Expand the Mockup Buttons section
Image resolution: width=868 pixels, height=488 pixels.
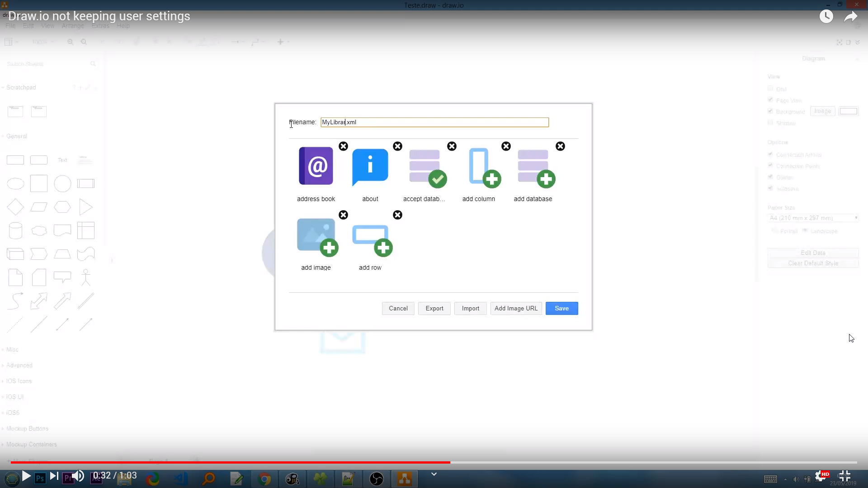coord(27,428)
